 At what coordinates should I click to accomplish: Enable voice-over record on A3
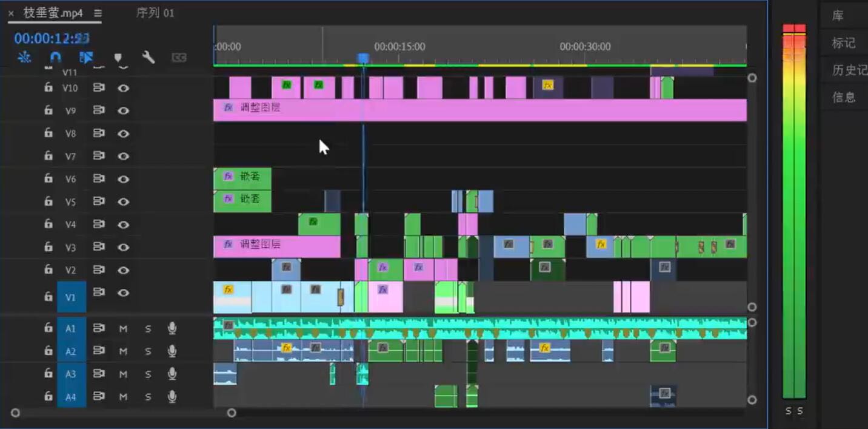pos(172,374)
